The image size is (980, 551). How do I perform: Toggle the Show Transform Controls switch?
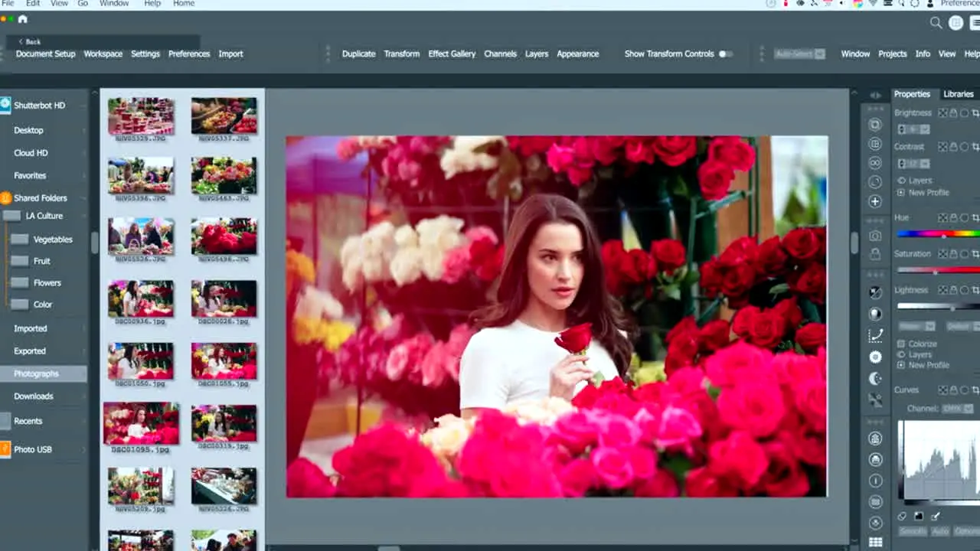725,54
